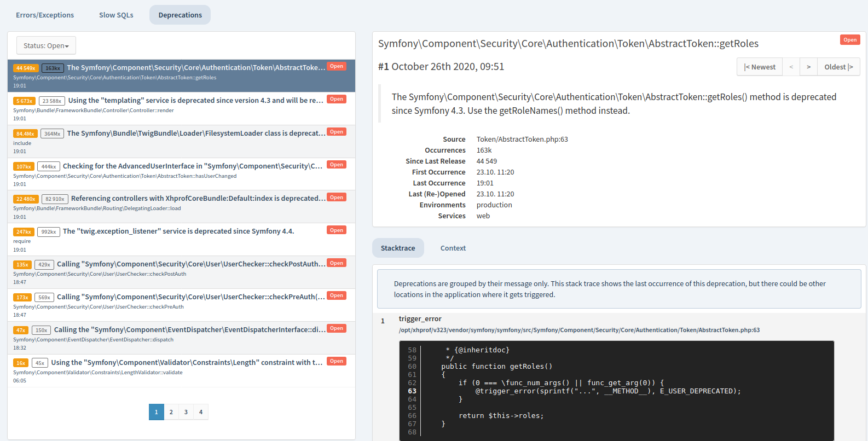
Task: Click the 163kx total occurrences badge
Action: tap(53, 68)
